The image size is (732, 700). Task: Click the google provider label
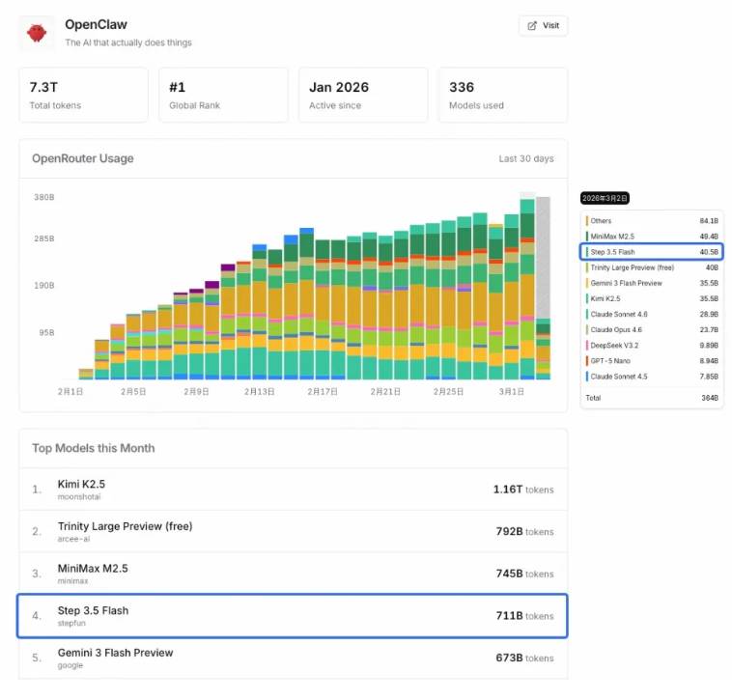pos(70,665)
